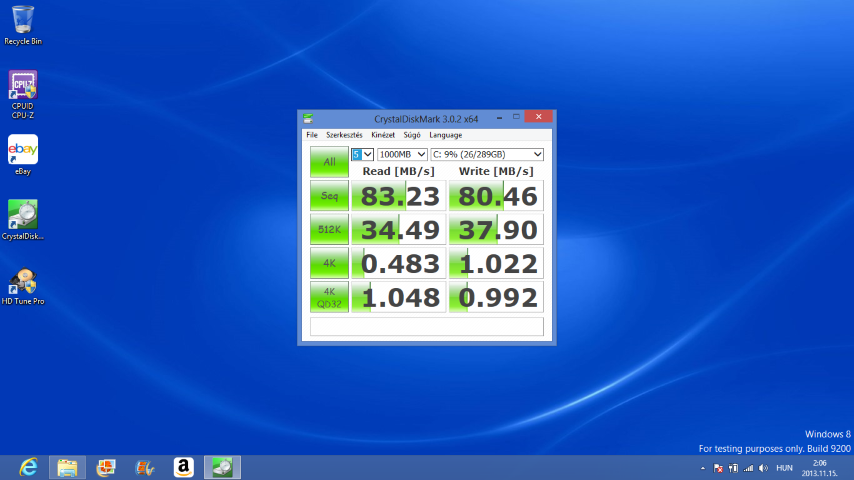This screenshot has height=480, width=854.
Task: Open the Recycle Bin desktop icon
Action: point(23,20)
